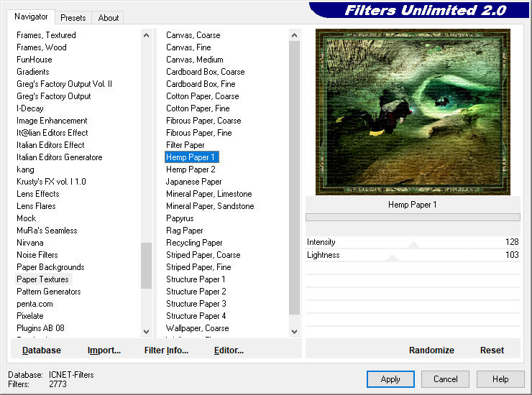Select Italian Editors Generatore

60,157
